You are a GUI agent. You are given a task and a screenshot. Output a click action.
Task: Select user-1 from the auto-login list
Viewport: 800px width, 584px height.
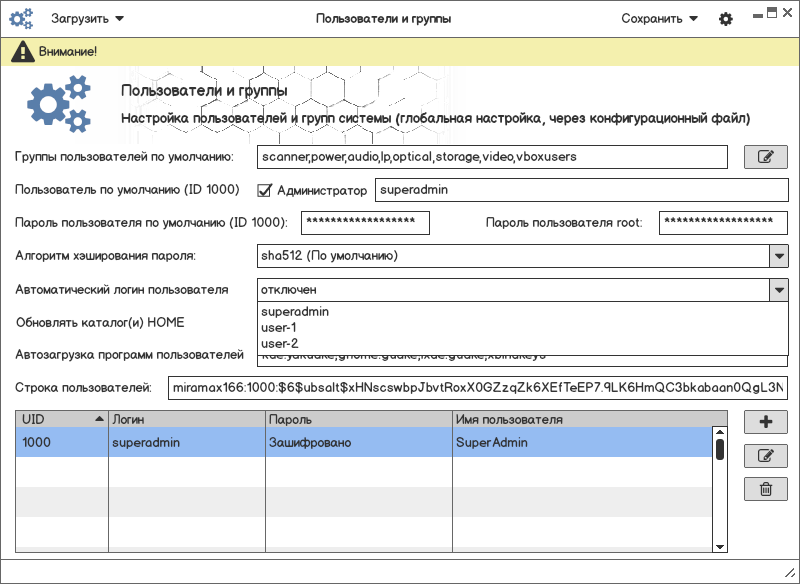pyautogui.click(x=279, y=327)
